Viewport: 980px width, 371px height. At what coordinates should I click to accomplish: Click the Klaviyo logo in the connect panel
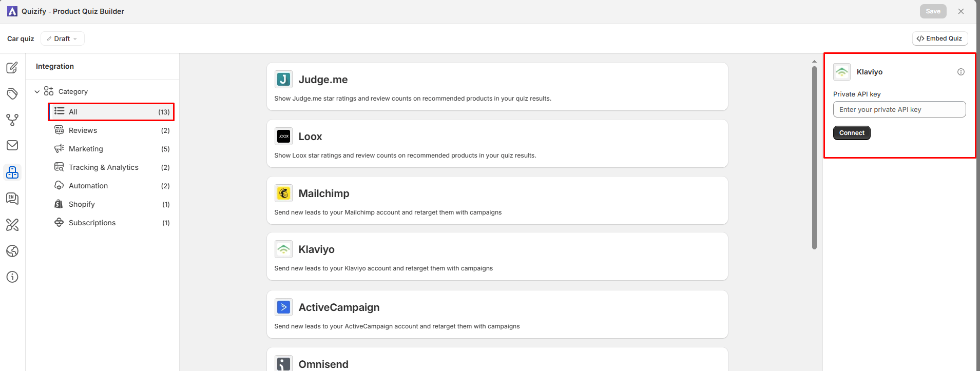tap(842, 72)
